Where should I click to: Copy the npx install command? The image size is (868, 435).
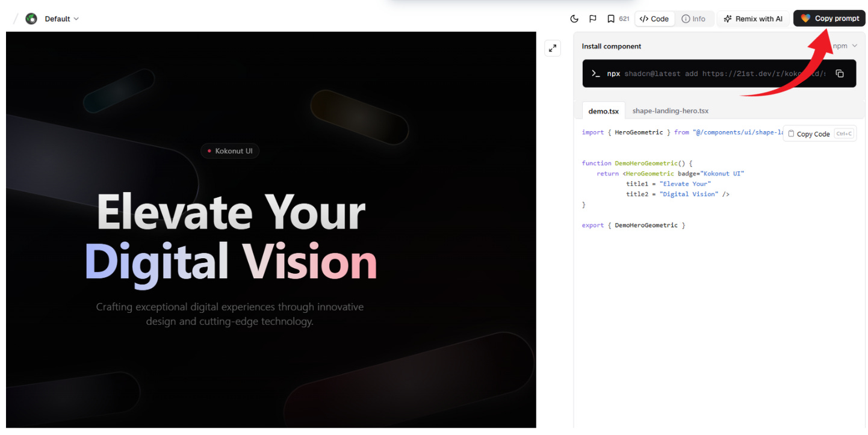[840, 73]
